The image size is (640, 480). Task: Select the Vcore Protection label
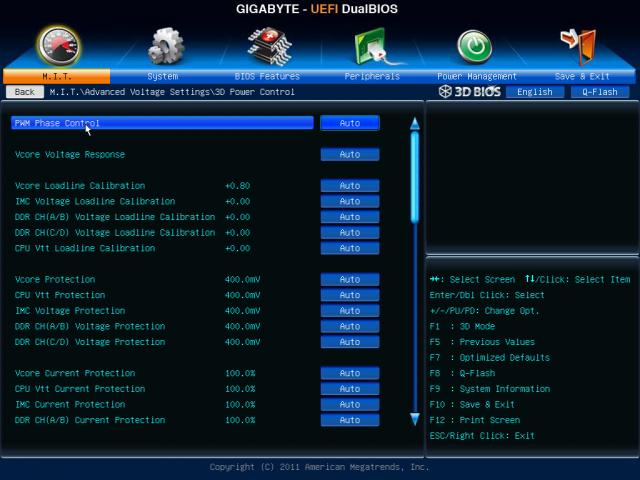(55, 280)
